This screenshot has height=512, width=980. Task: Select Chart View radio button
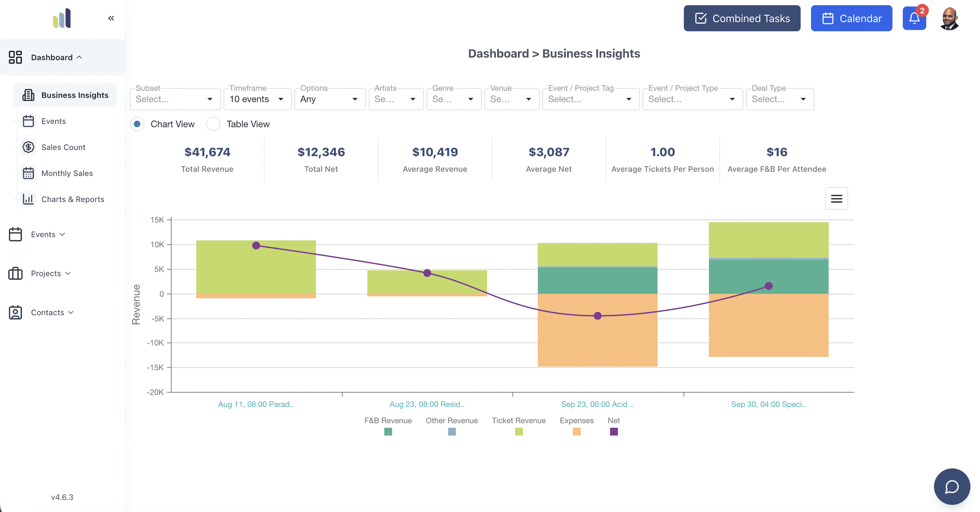coord(137,124)
